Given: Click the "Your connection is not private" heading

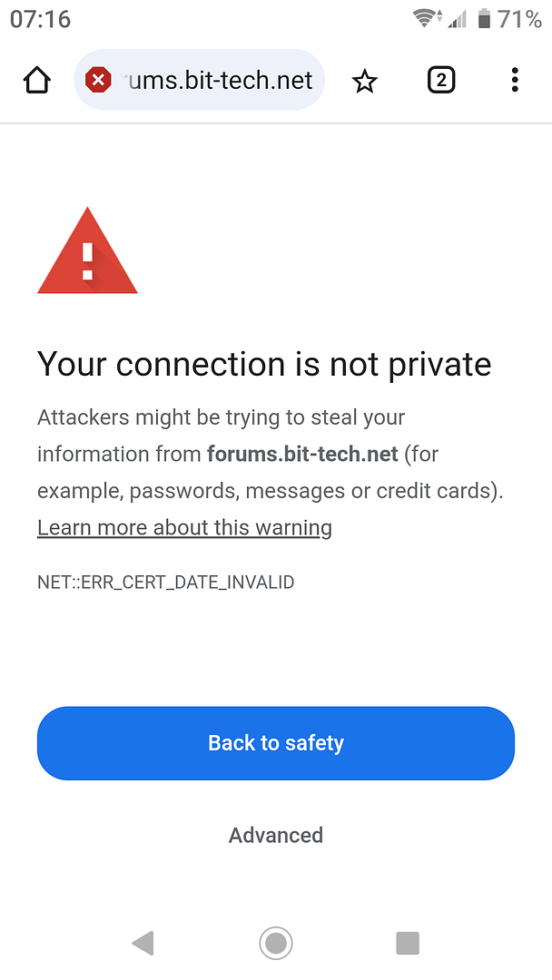Looking at the screenshot, I should [264, 365].
